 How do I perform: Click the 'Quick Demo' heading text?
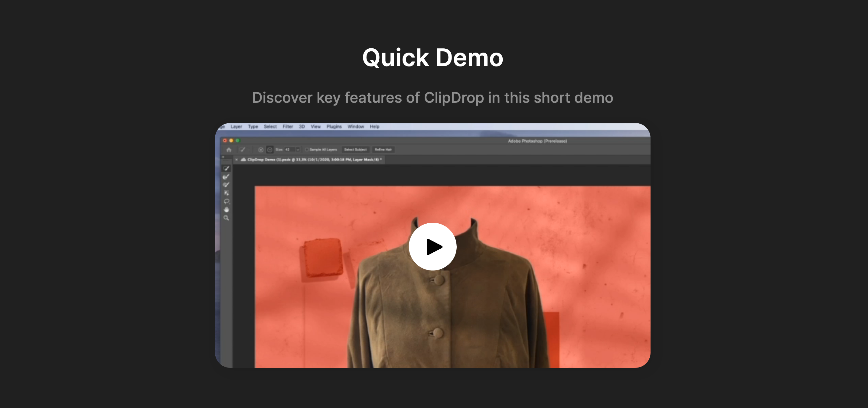click(433, 57)
